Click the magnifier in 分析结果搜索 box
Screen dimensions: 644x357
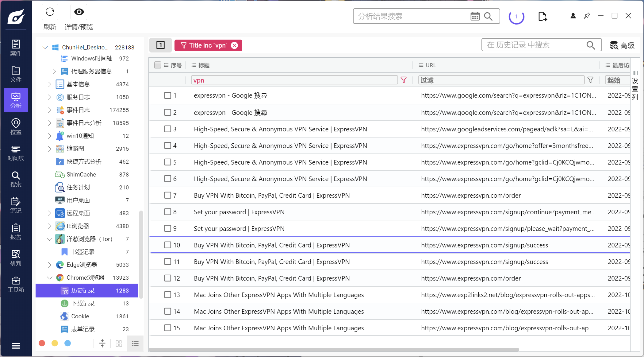[488, 16]
